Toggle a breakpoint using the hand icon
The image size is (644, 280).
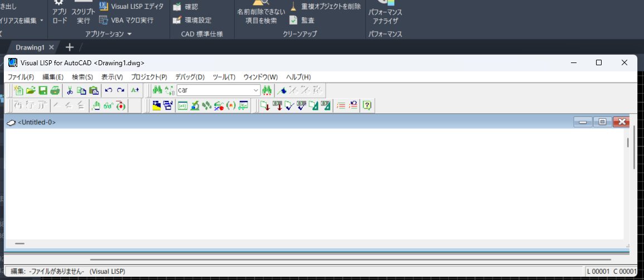tap(96, 105)
